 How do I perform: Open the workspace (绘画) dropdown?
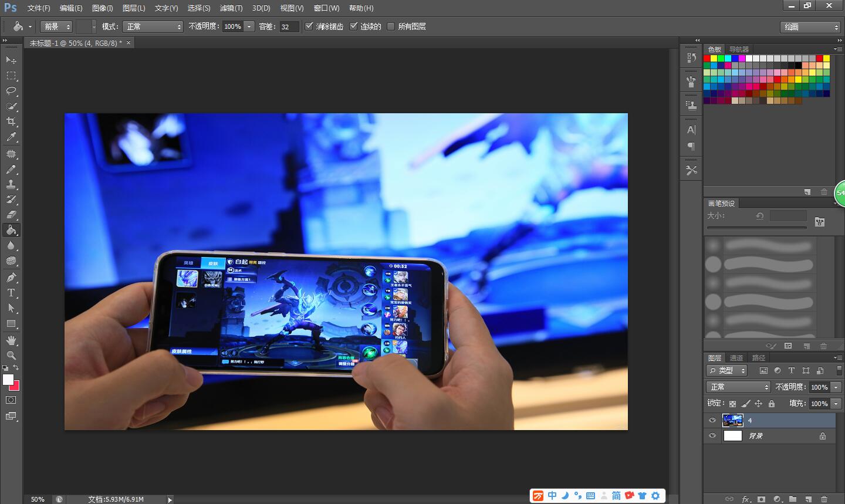click(x=810, y=27)
